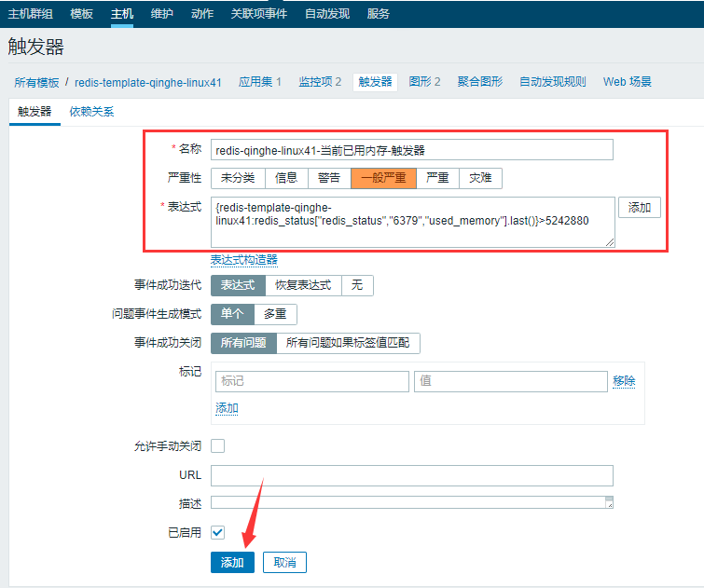Click the 取消 button

[x=284, y=563]
